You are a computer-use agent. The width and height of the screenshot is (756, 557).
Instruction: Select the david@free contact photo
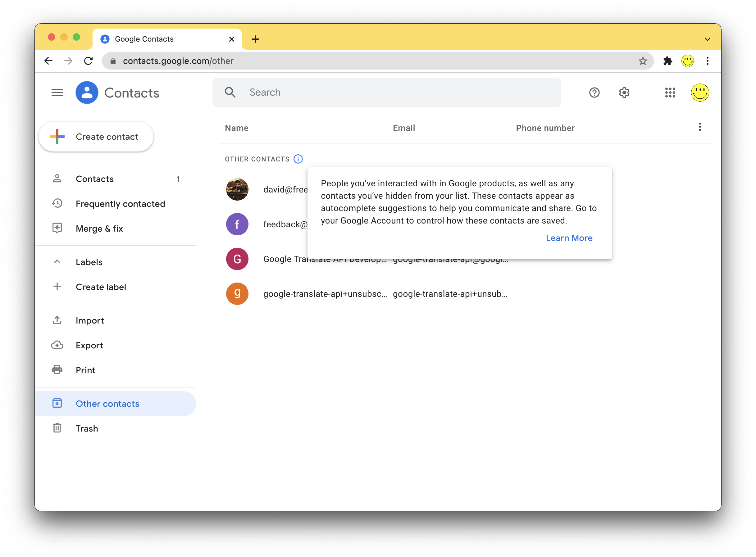tap(237, 189)
